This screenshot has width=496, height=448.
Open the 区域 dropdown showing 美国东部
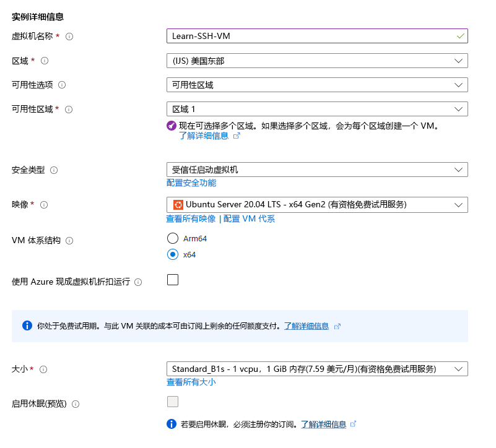click(x=317, y=61)
